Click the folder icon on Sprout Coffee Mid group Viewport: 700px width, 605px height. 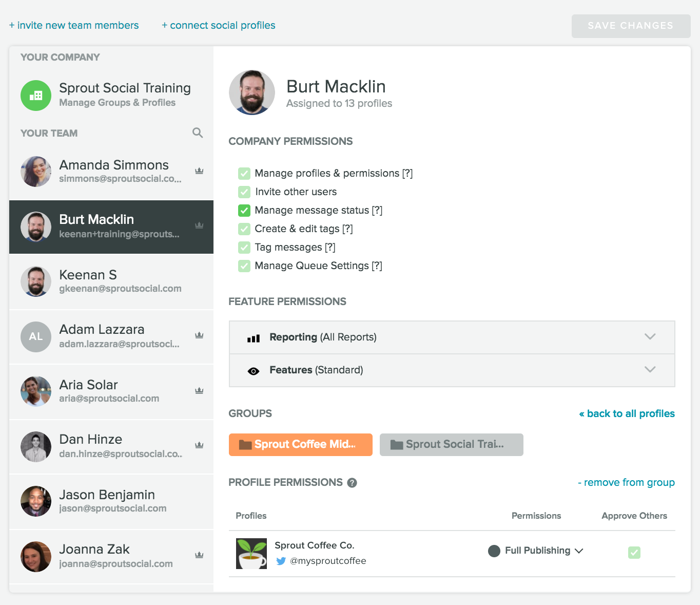click(245, 445)
